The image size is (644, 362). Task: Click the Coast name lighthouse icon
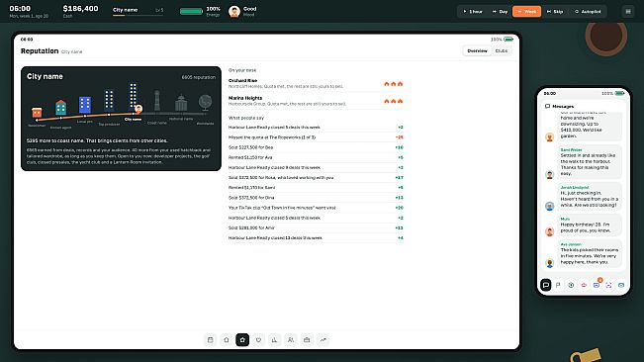[x=157, y=101]
